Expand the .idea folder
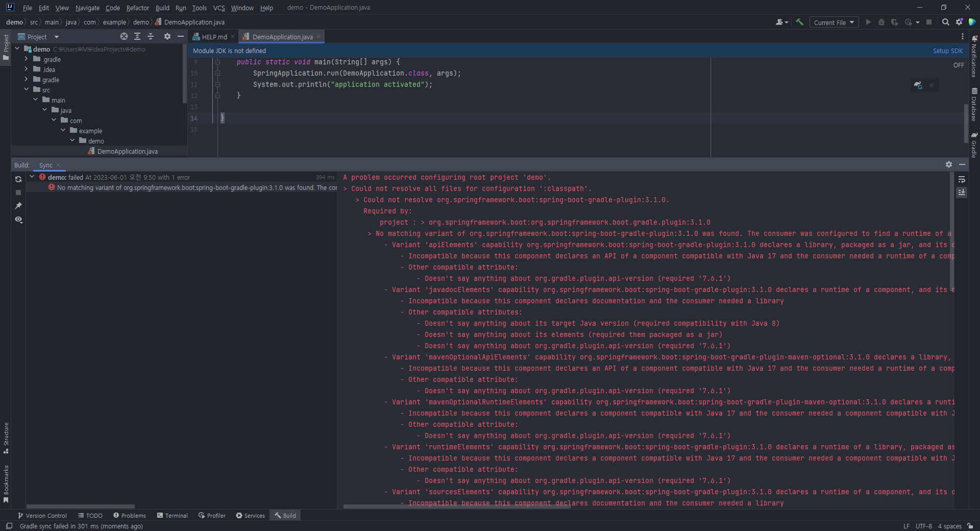 (26, 69)
